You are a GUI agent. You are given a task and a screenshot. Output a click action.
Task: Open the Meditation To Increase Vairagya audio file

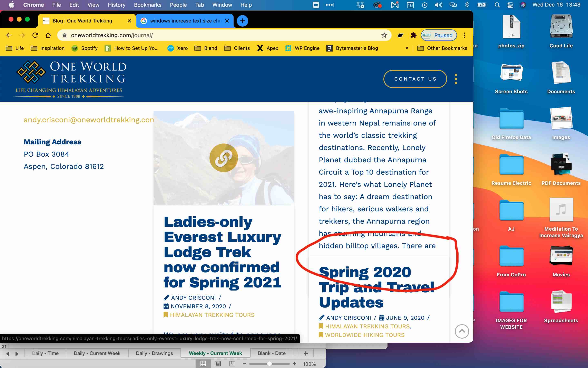coord(561,218)
